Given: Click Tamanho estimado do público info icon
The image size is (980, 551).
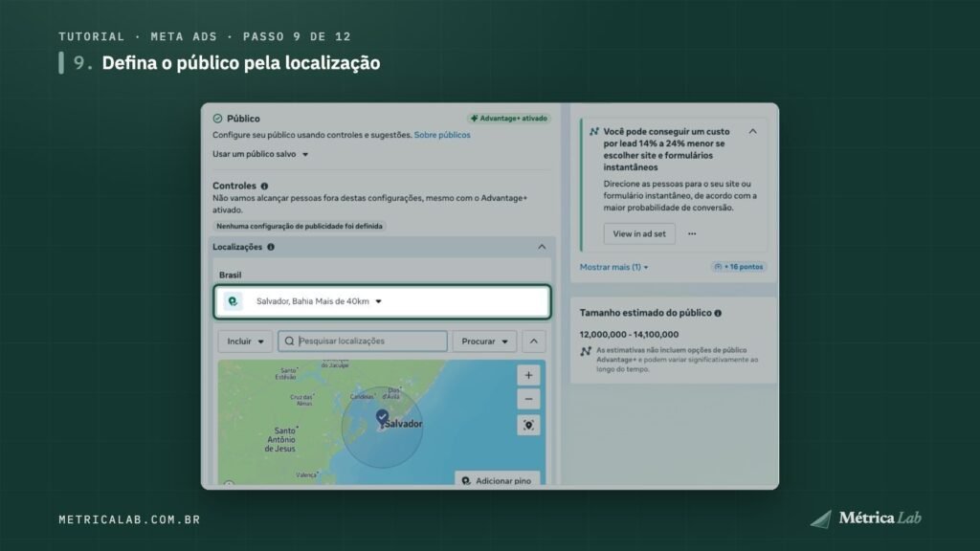Looking at the screenshot, I should pyautogui.click(x=718, y=313).
